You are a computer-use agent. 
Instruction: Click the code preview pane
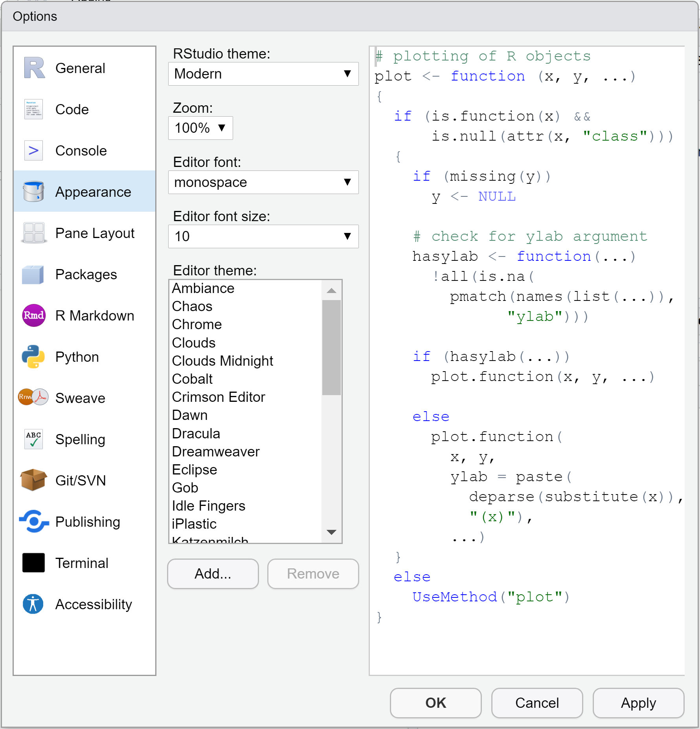(527, 361)
